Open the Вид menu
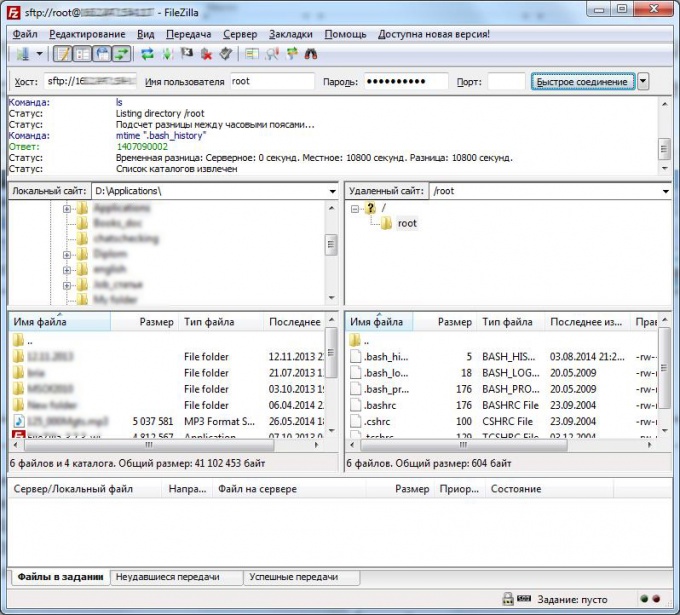Screen dimensions: 680x615 tap(146, 34)
